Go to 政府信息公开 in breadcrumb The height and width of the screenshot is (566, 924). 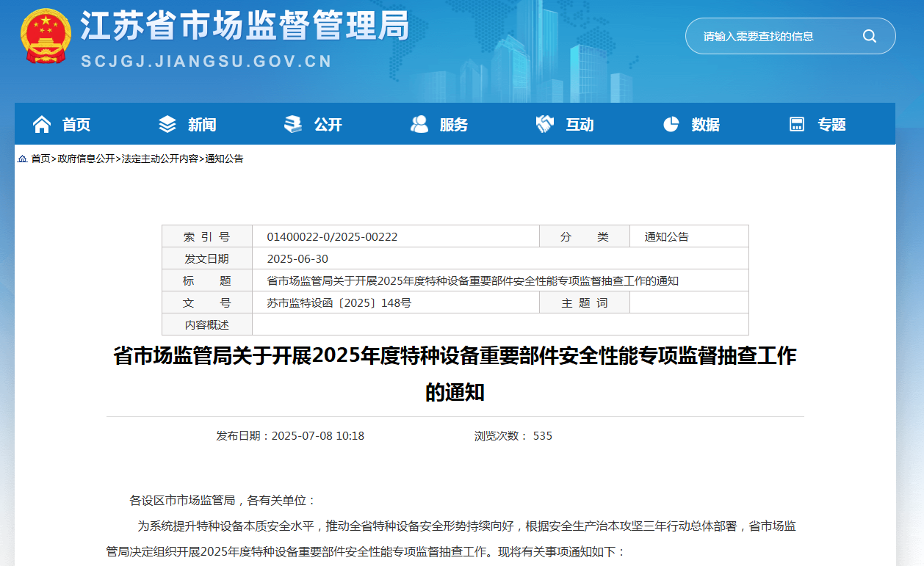pyautogui.click(x=86, y=159)
